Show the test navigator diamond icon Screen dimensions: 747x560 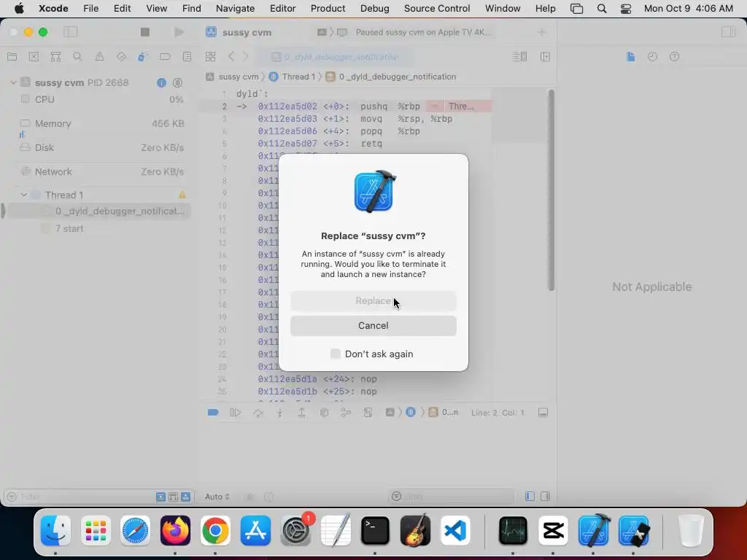click(122, 57)
